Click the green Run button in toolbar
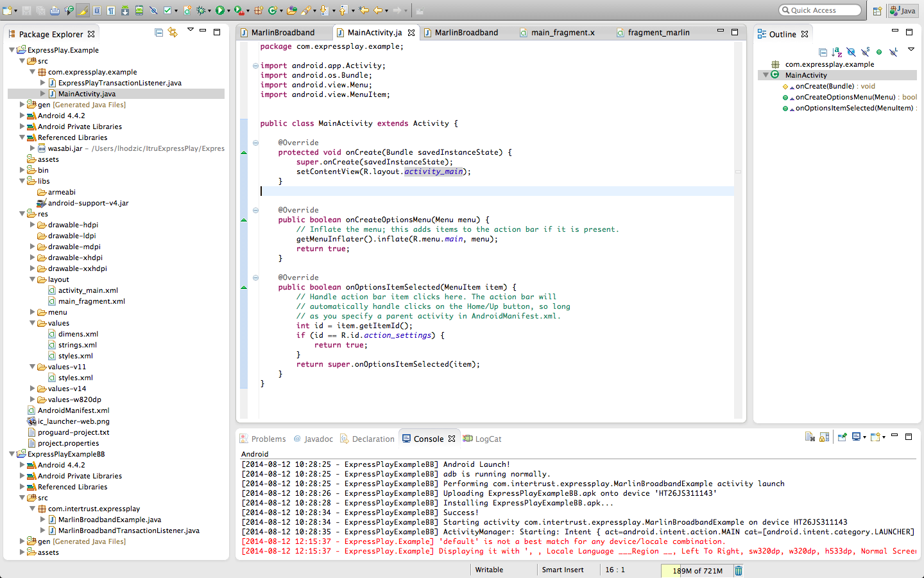This screenshot has height=578, width=924. coord(220,10)
